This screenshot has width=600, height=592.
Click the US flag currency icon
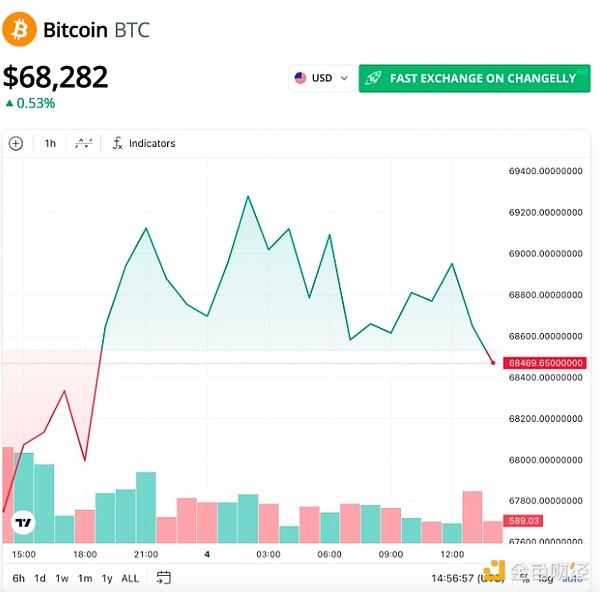299,78
